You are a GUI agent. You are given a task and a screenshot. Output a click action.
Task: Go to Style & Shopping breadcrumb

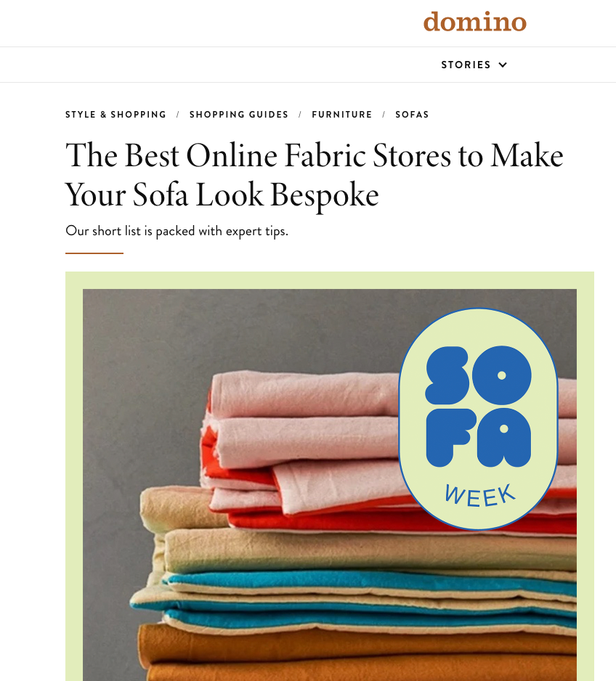[115, 115]
